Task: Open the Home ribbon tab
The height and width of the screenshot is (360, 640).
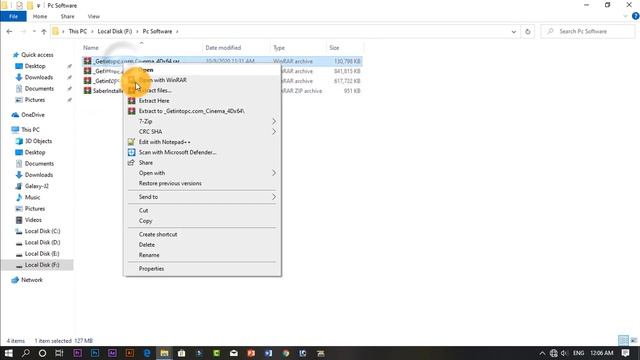Action: [40, 16]
